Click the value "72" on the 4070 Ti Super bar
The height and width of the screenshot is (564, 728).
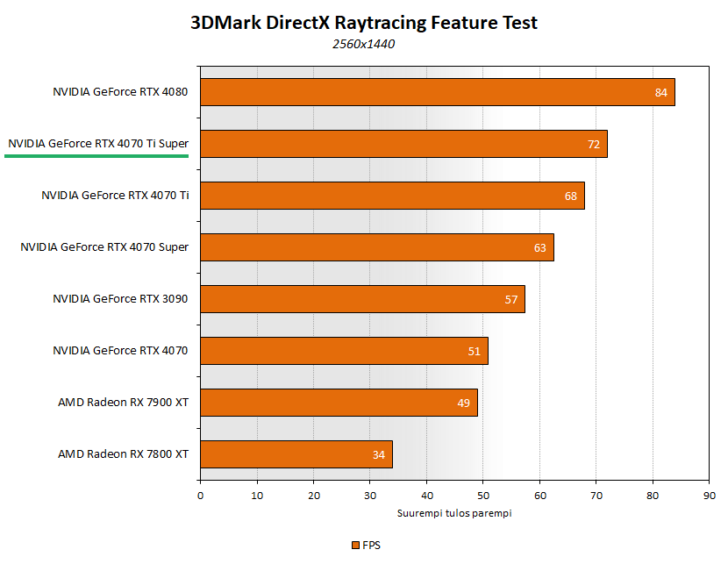(594, 145)
